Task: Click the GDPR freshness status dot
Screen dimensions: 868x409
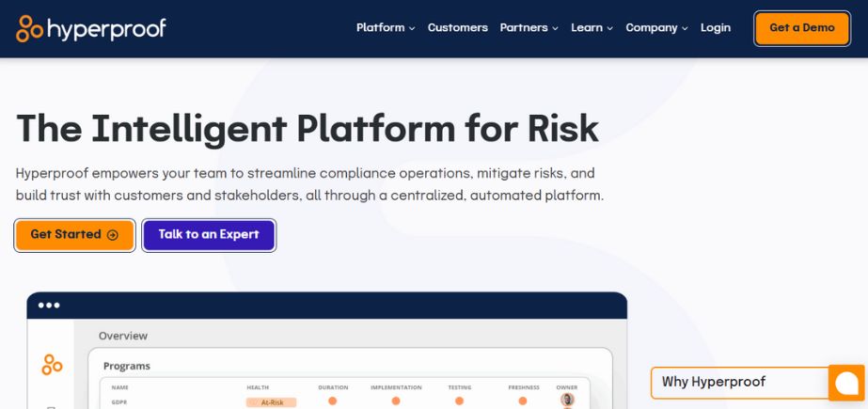Action: 523,401
